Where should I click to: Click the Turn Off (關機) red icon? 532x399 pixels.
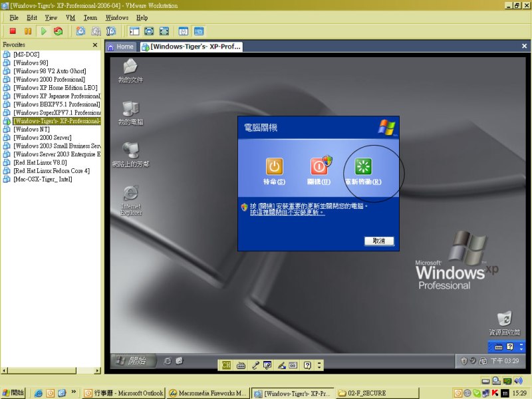point(319,166)
